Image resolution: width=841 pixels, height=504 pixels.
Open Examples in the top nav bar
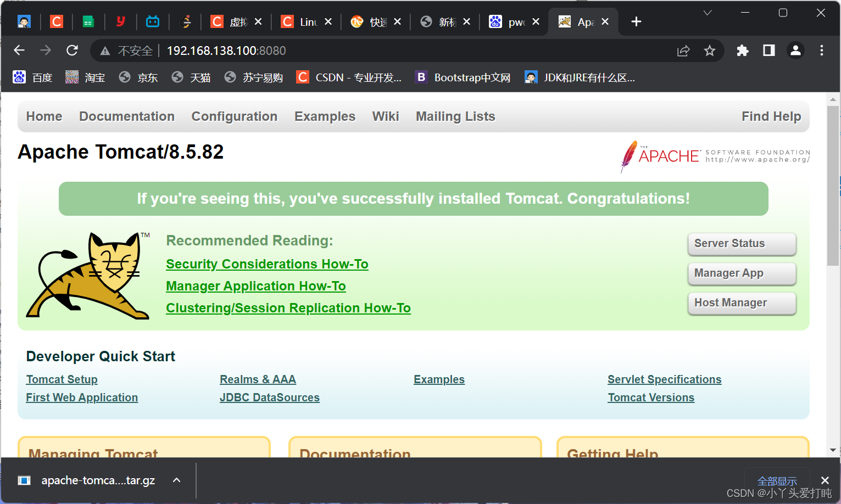[325, 116]
